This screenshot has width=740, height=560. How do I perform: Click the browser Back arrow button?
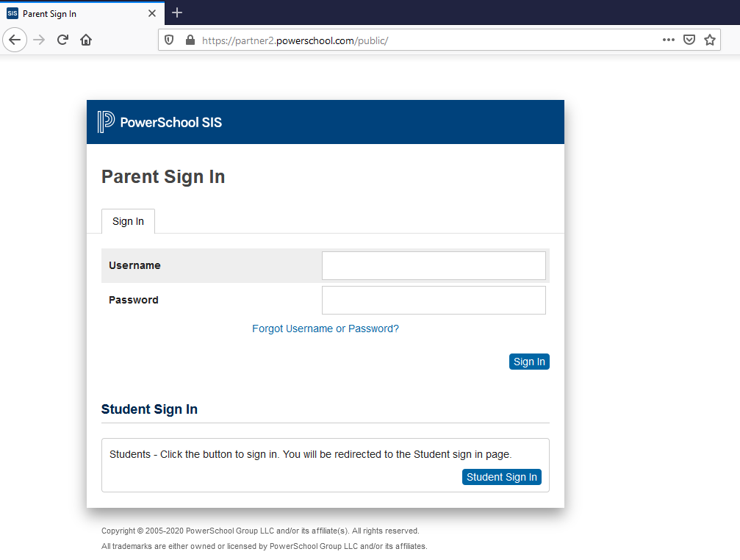click(15, 40)
